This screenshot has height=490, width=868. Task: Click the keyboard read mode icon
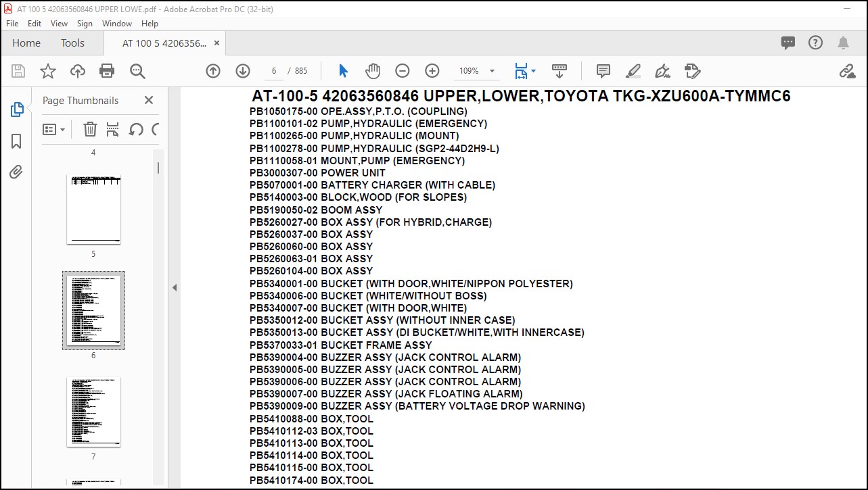(559, 71)
